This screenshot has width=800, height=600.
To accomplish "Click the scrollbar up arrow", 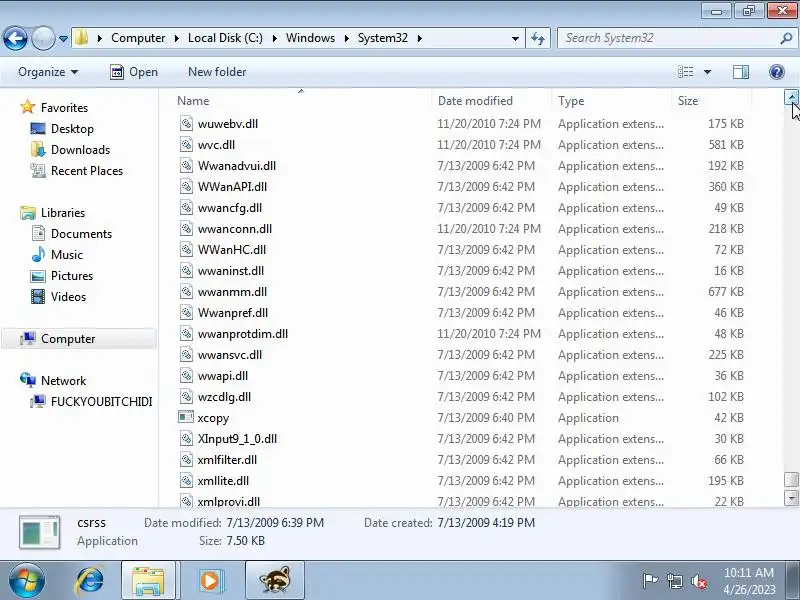I will (791, 97).
